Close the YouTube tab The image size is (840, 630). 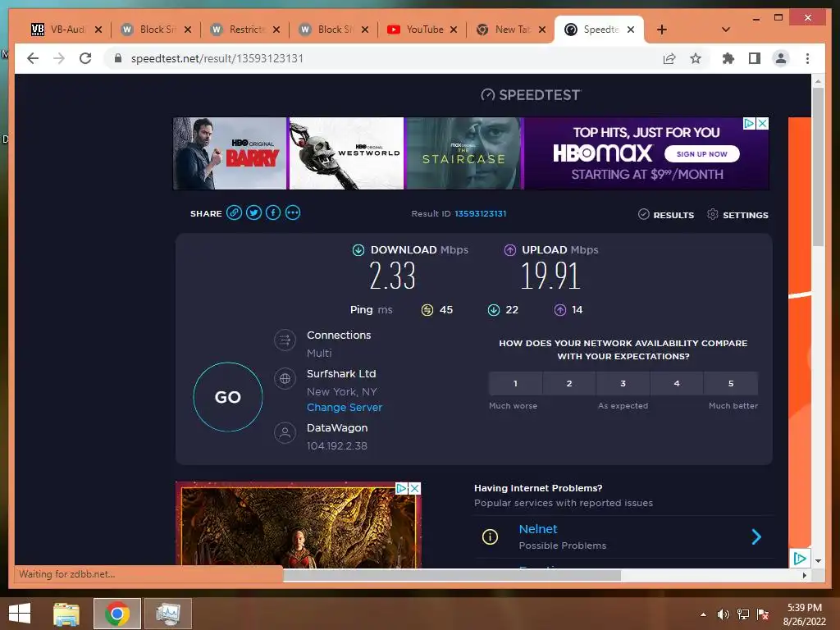[453, 30]
